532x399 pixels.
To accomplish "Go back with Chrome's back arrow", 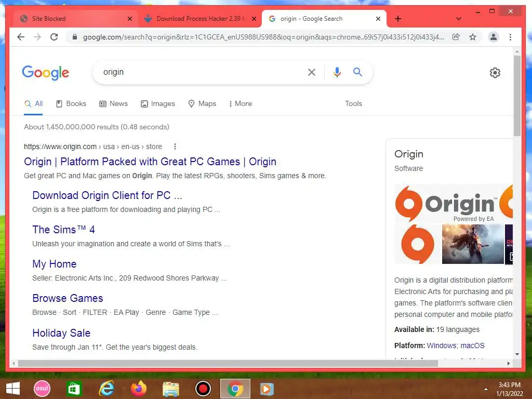I will tap(21, 37).
